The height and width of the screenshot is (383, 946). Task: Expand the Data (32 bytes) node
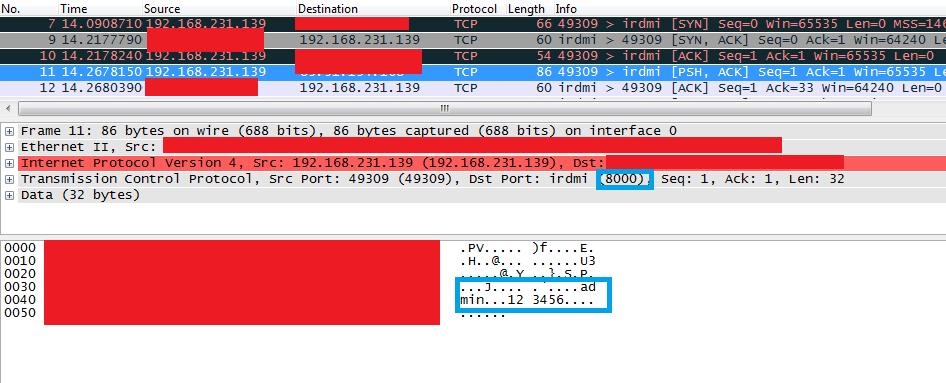point(9,195)
